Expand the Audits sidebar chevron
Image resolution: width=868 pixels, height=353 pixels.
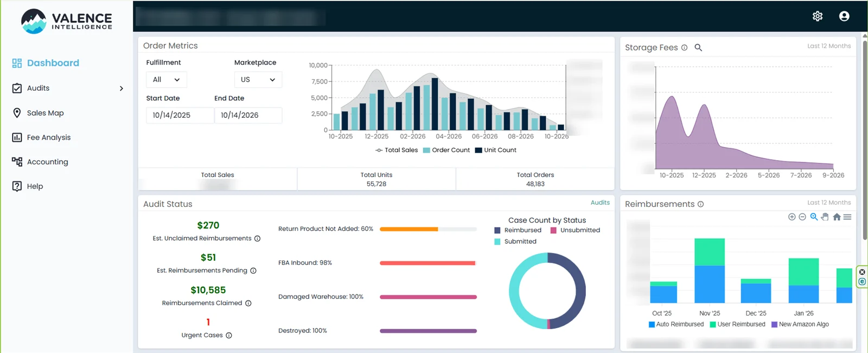click(121, 89)
